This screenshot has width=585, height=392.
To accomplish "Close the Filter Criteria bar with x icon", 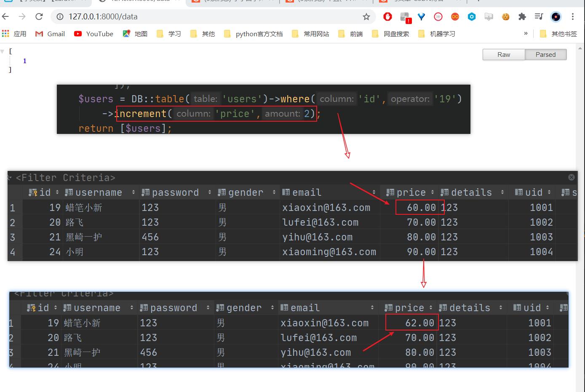I will click(x=572, y=177).
